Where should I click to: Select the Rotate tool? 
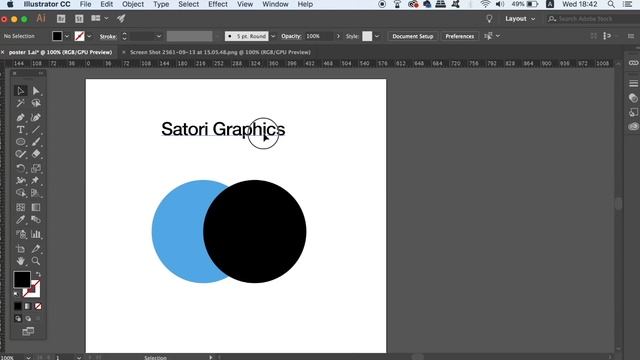pos(20,168)
